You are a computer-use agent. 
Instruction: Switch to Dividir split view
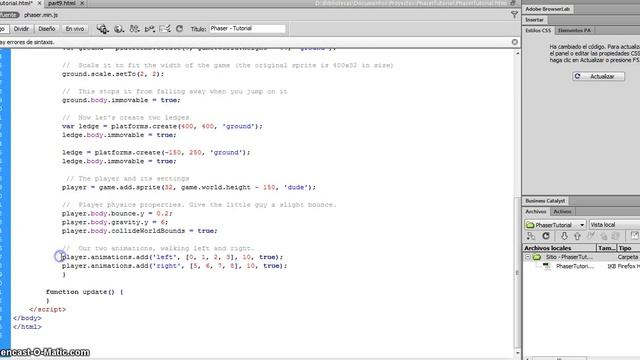click(21, 29)
